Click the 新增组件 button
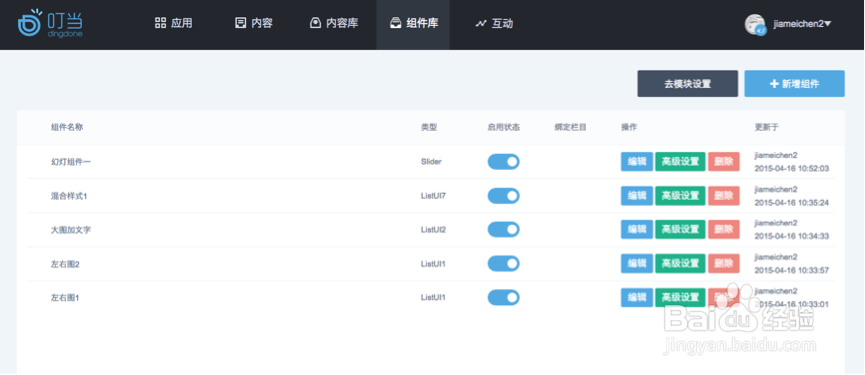 pos(794,84)
